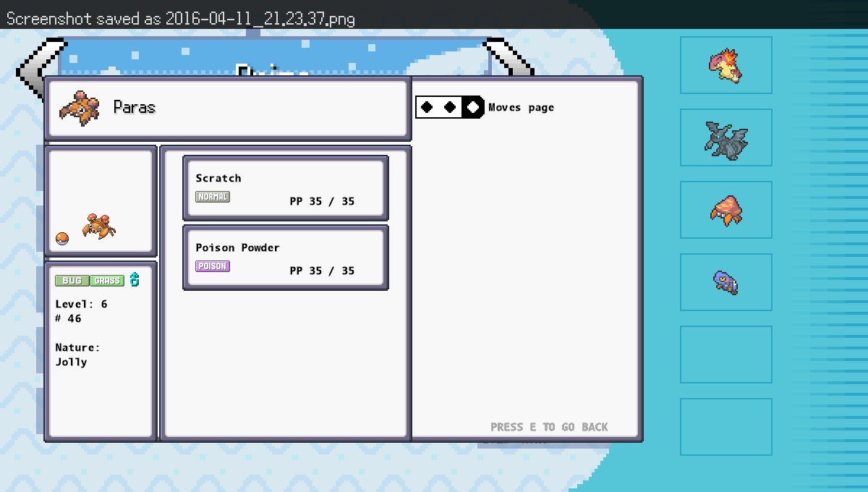
Task: Select the Scratch move card
Action: [285, 188]
